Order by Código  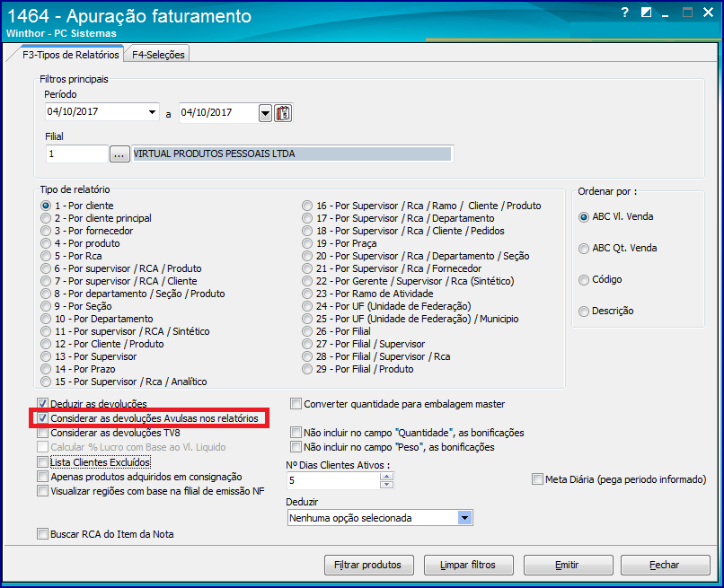584,280
